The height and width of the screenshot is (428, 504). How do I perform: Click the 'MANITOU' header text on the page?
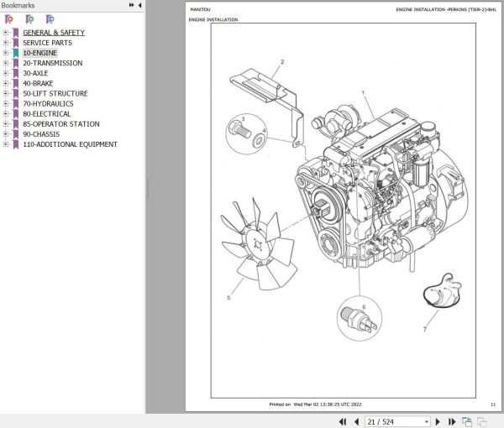pos(200,9)
